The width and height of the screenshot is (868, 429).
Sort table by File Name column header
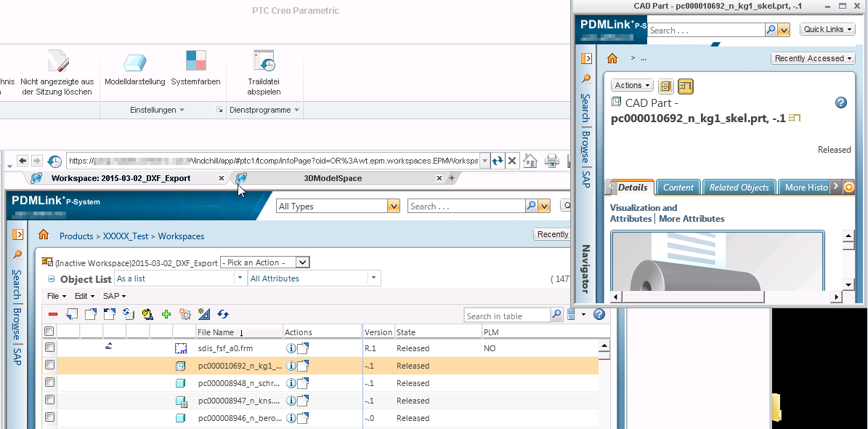click(x=216, y=332)
